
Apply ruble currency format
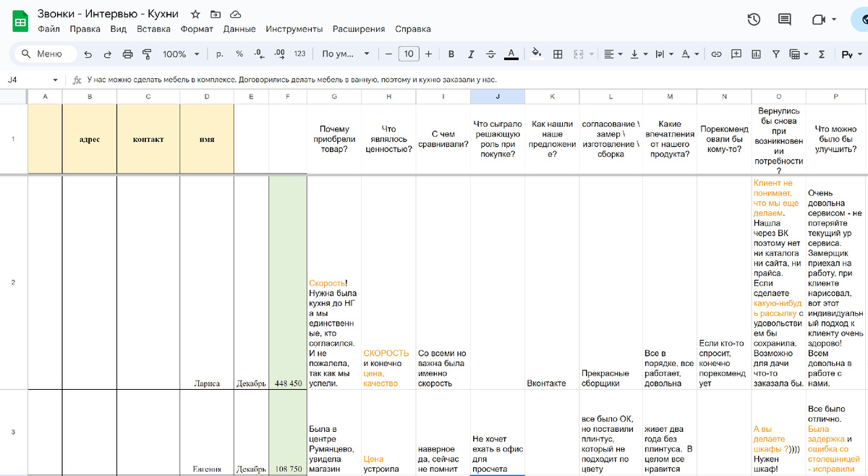coord(219,54)
